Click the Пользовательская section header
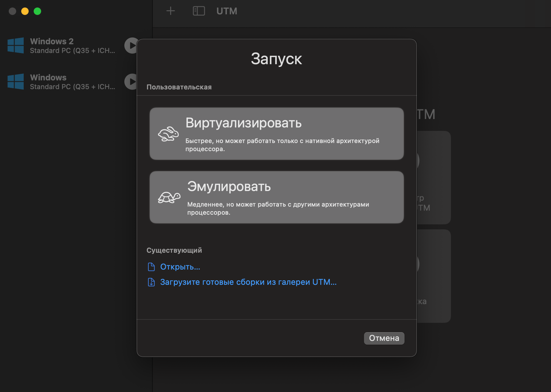The width and height of the screenshot is (551, 392). click(x=179, y=87)
